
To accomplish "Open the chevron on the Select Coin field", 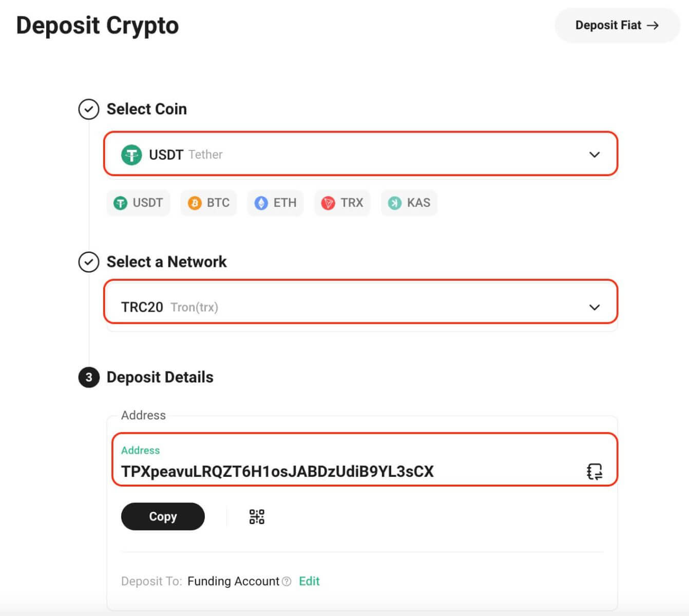I will point(595,154).
